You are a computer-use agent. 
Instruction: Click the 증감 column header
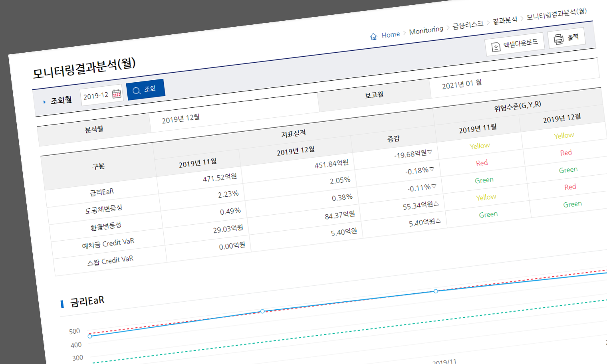point(393,138)
